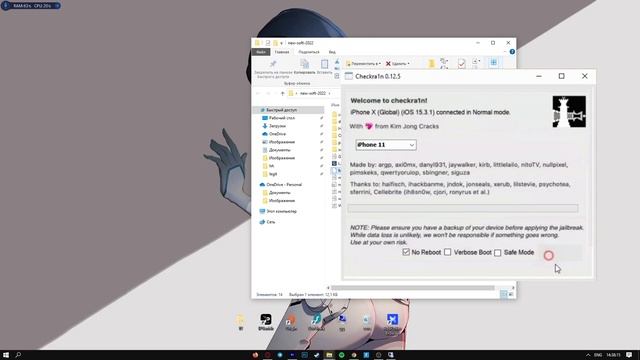The image size is (640, 360).
Task: Switch to the Поделиться ribbon tab
Action: 309,52
